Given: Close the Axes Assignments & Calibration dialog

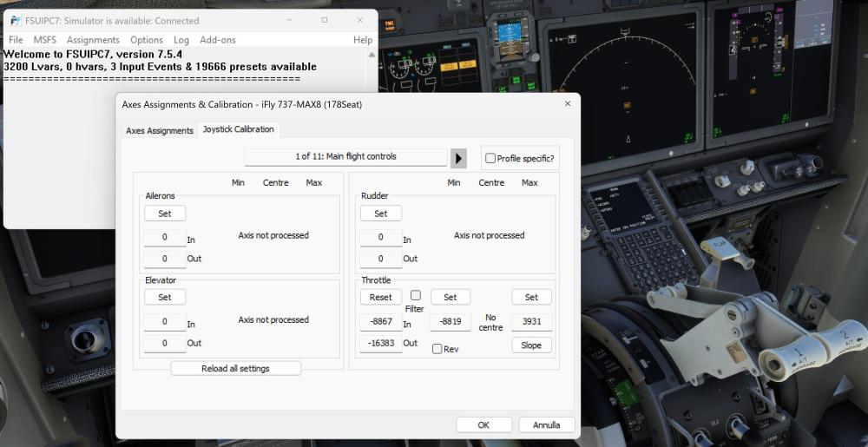Looking at the screenshot, I should pyautogui.click(x=568, y=104).
